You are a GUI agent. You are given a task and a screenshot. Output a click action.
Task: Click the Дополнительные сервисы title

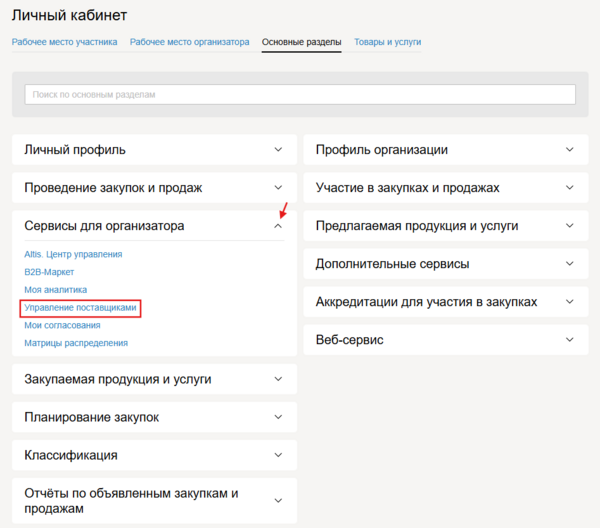click(393, 264)
